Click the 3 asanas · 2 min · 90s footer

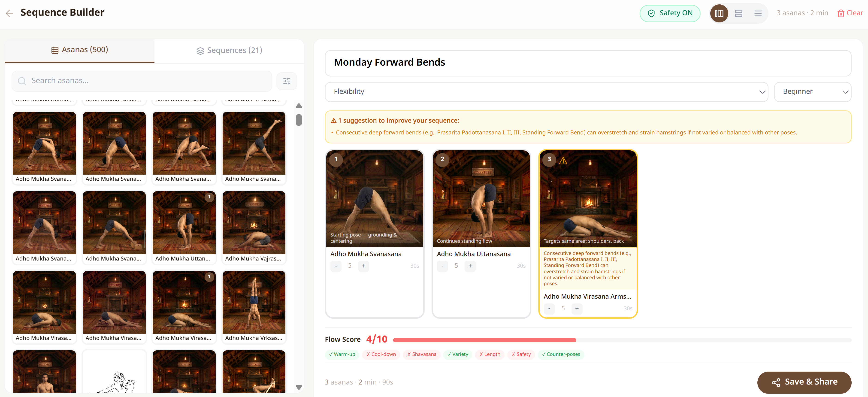[359, 382]
